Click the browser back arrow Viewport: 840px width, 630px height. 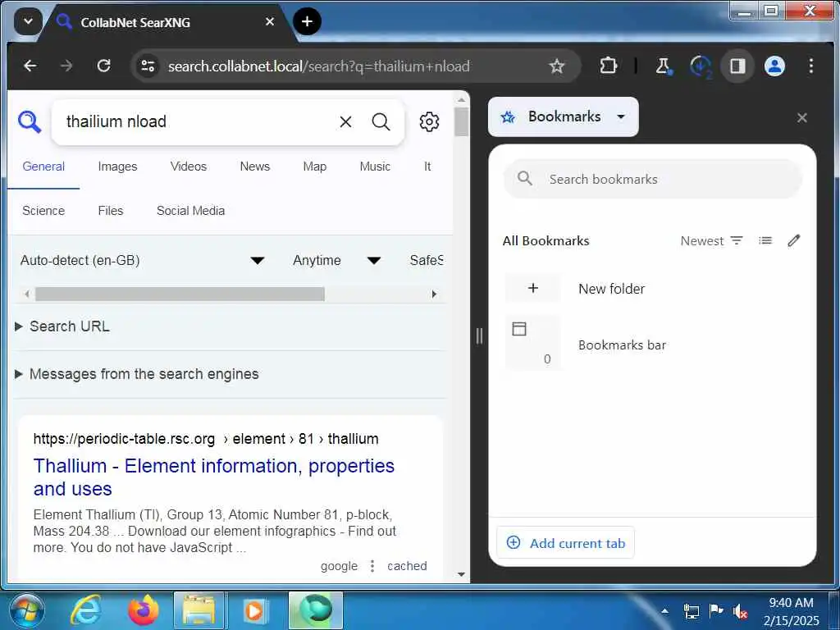[x=30, y=66]
